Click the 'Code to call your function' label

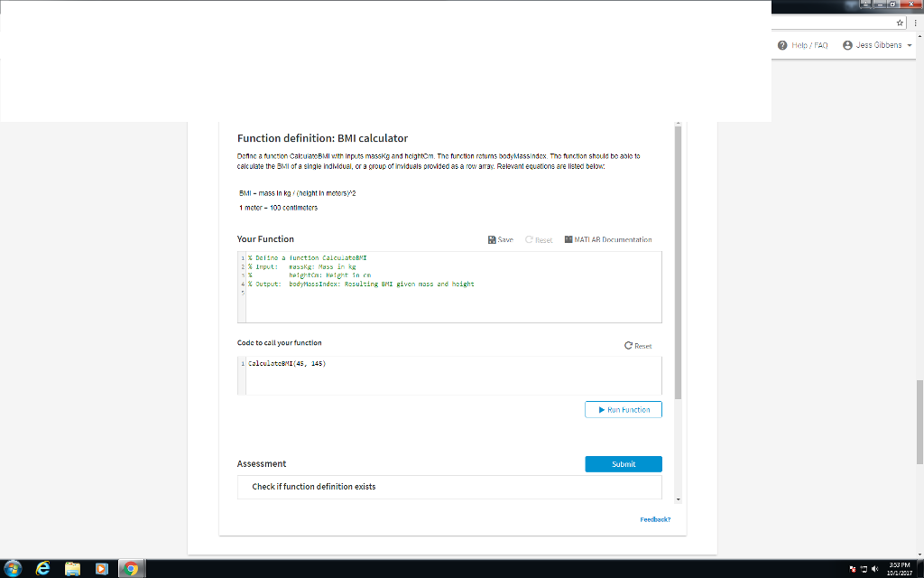pyautogui.click(x=280, y=342)
